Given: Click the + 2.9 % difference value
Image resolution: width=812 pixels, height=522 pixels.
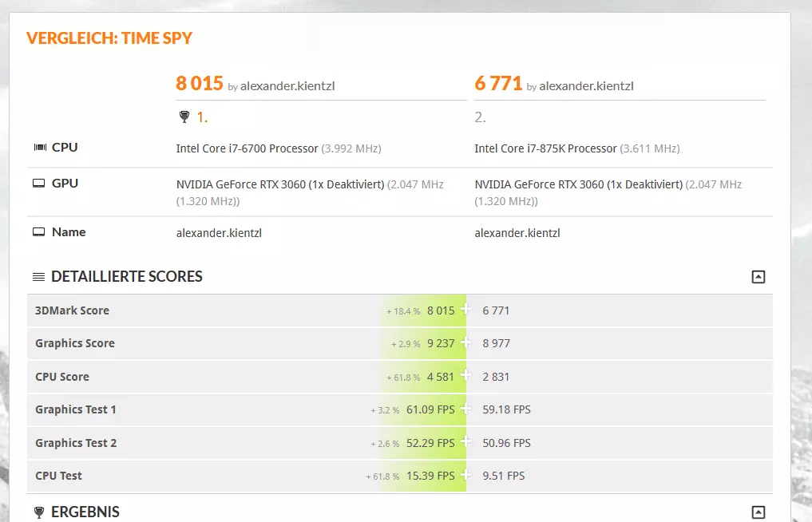Looking at the screenshot, I should point(406,344).
